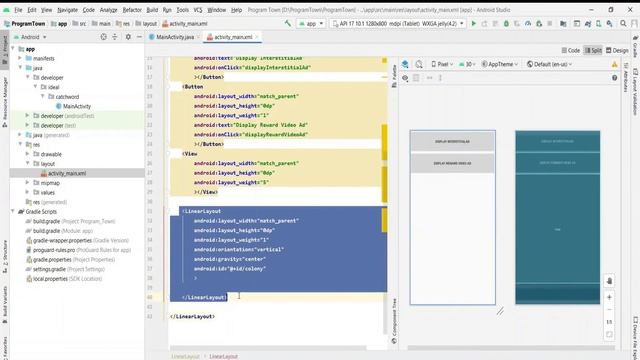This screenshot has width=640, height=360.
Task: Switch editor to Split view
Action: coord(593,50)
